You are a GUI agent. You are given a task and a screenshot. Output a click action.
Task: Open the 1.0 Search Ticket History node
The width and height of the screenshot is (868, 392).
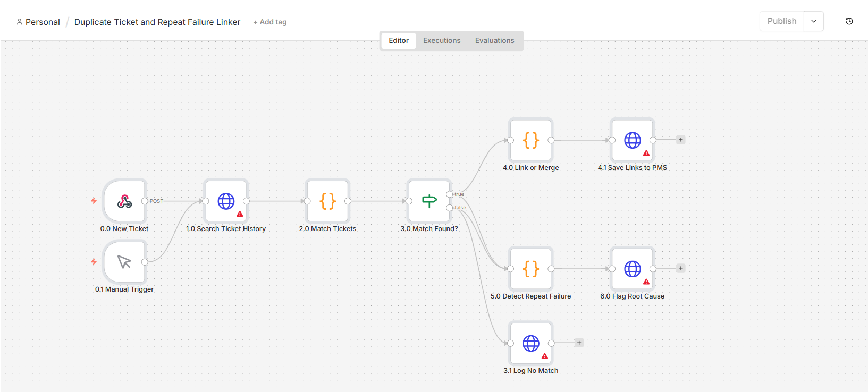[226, 201]
